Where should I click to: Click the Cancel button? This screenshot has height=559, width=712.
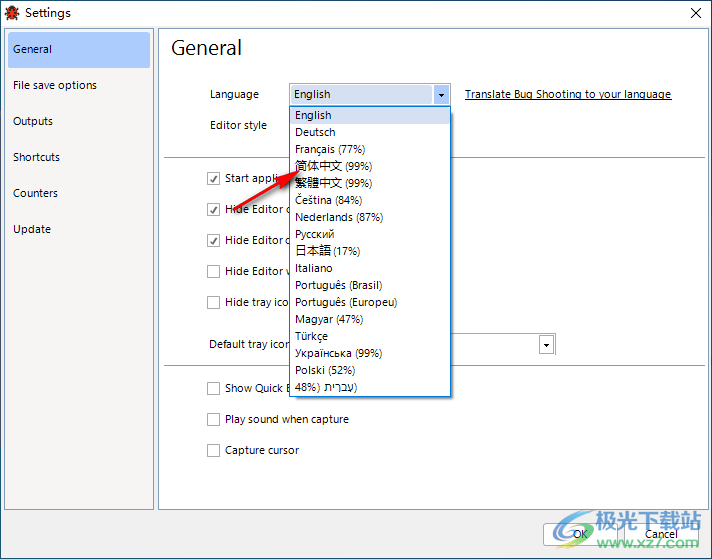tap(661, 534)
